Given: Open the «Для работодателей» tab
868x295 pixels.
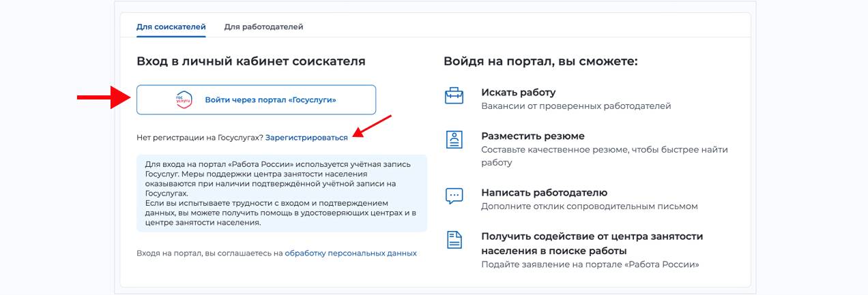Looking at the screenshot, I should pyautogui.click(x=263, y=27).
